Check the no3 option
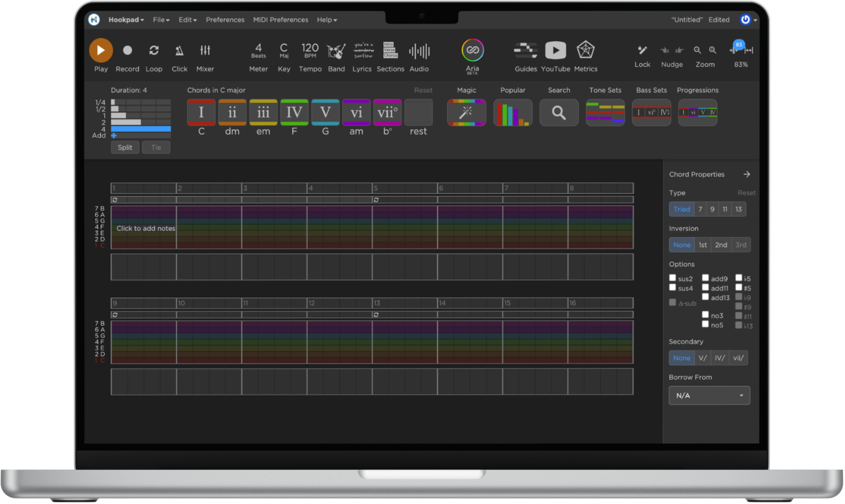This screenshot has height=504, width=845. pos(705,315)
